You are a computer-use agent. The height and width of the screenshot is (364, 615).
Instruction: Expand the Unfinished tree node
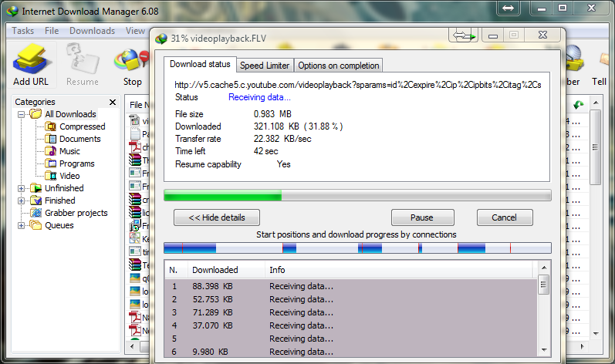[x=21, y=188]
